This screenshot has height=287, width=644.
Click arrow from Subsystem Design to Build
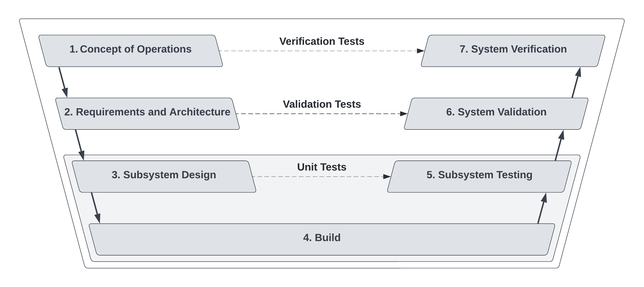tap(96, 208)
